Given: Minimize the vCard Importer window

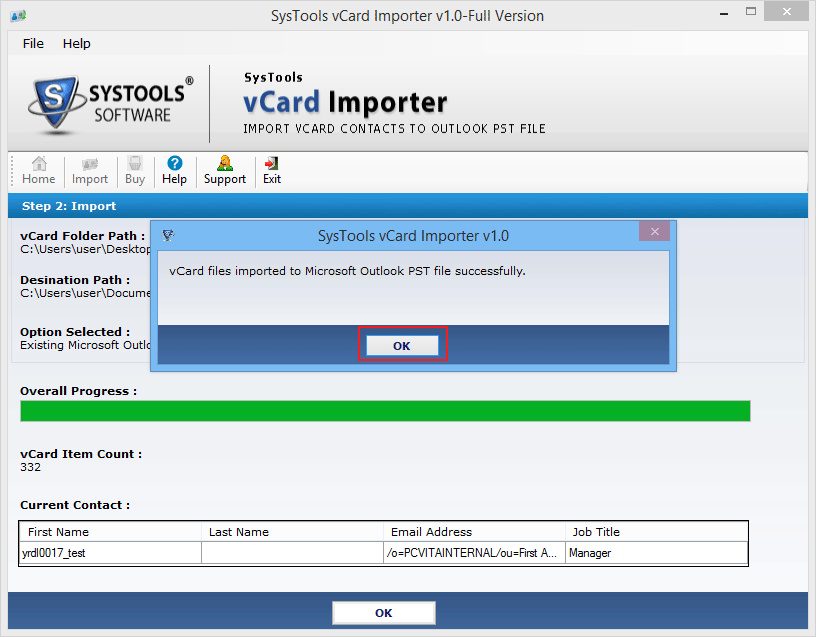Looking at the screenshot, I should (x=723, y=12).
